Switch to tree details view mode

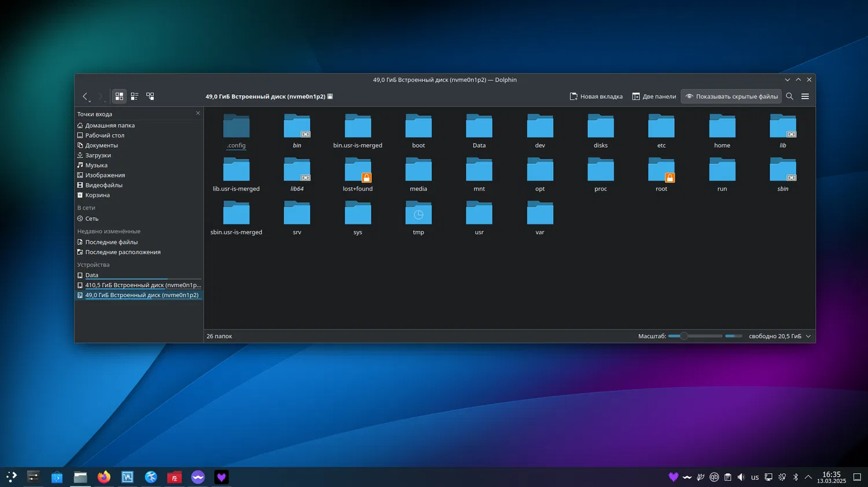pos(150,96)
